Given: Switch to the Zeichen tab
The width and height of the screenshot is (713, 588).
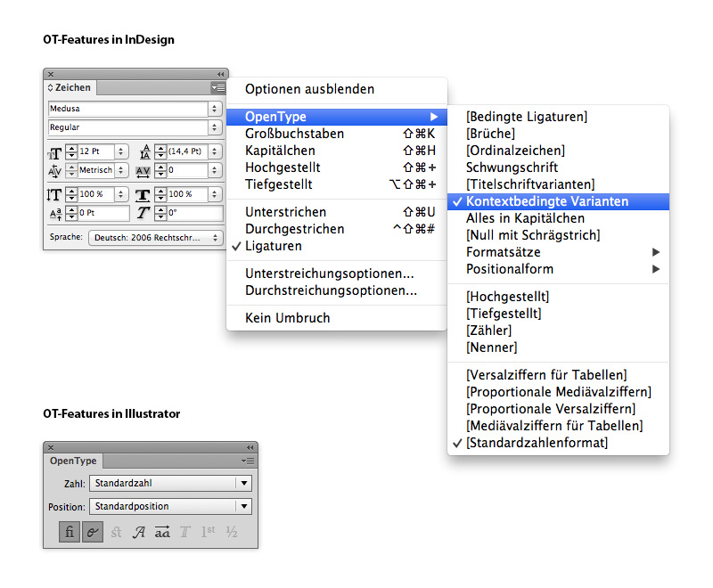Looking at the screenshot, I should click(70, 87).
